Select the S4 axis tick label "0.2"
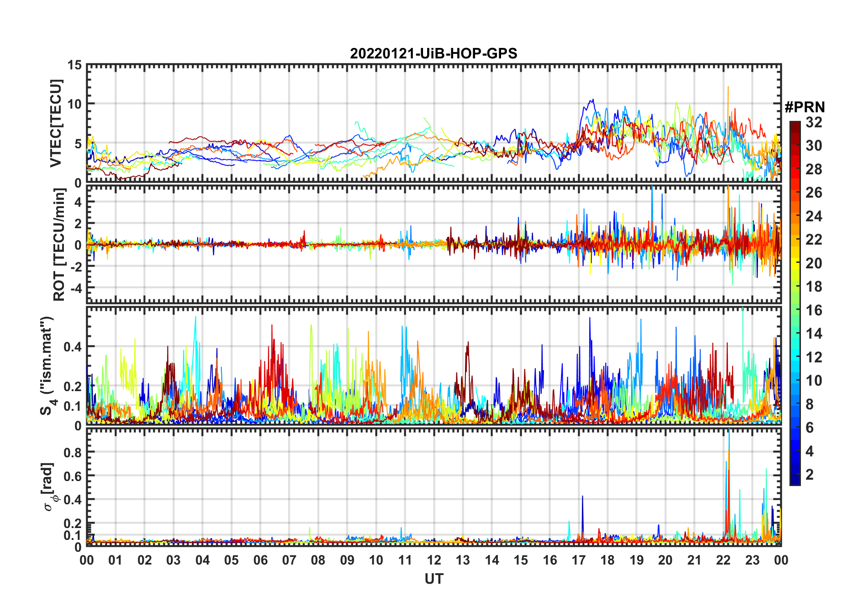The image size is (868, 607). pyautogui.click(x=73, y=386)
